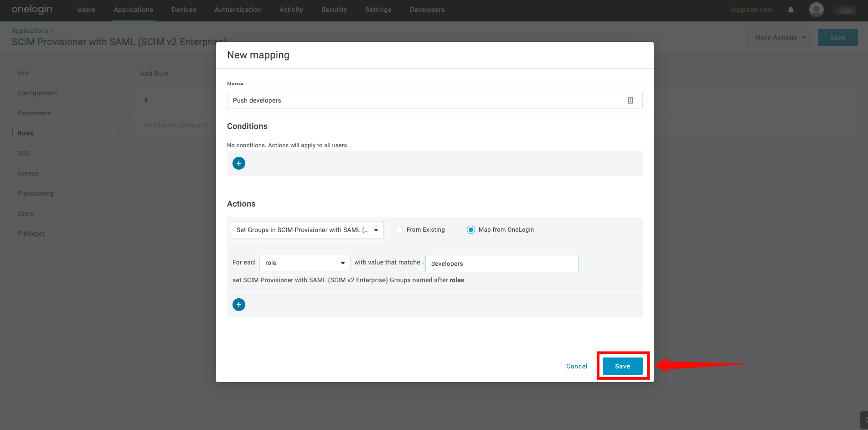
Task: Open the Configuration sidebar tab
Action: click(x=37, y=93)
